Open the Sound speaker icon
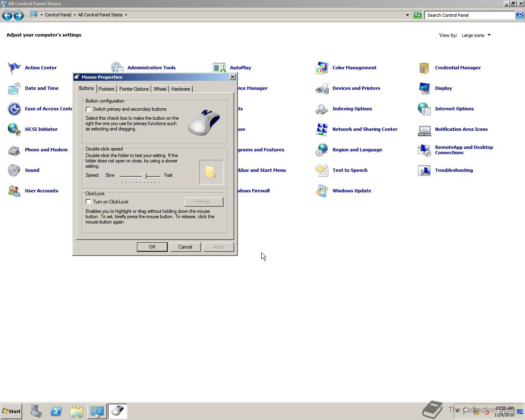The width and height of the screenshot is (525, 420). click(x=14, y=170)
